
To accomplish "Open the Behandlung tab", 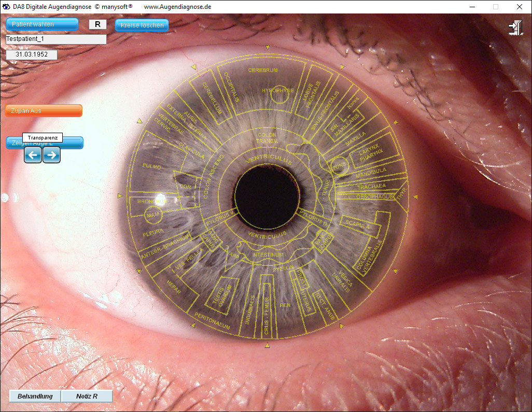I will (x=35, y=396).
